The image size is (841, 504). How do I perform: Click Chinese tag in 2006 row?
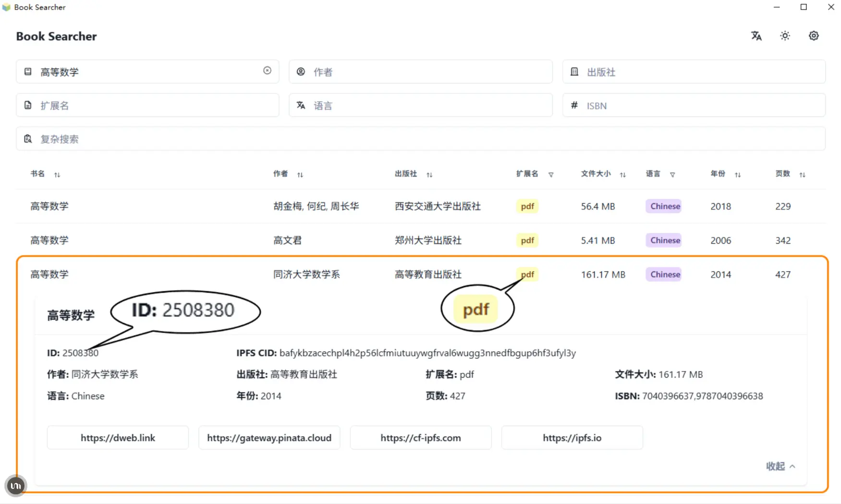665,240
